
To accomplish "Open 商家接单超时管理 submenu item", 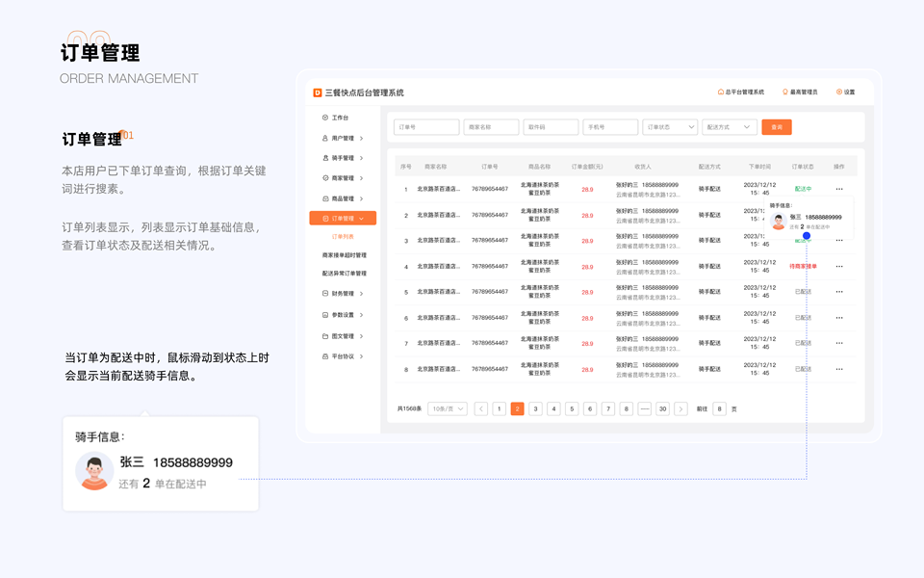I will coord(345,255).
